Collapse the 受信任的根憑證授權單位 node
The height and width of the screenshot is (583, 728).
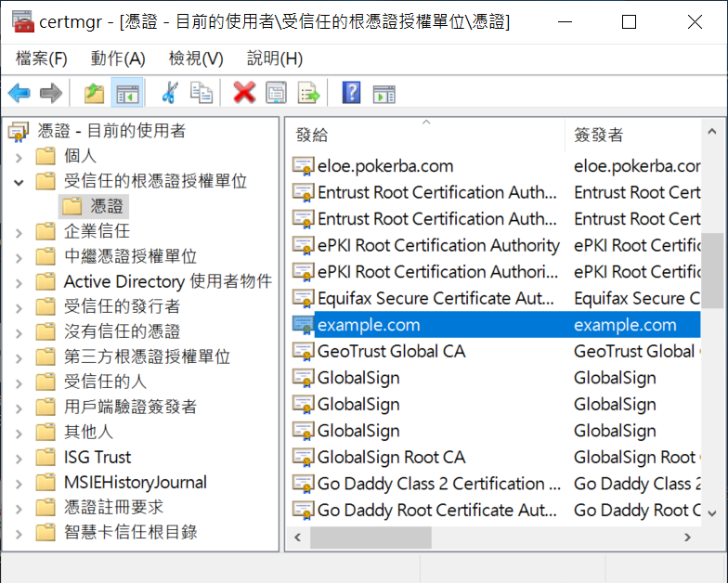[19, 182]
